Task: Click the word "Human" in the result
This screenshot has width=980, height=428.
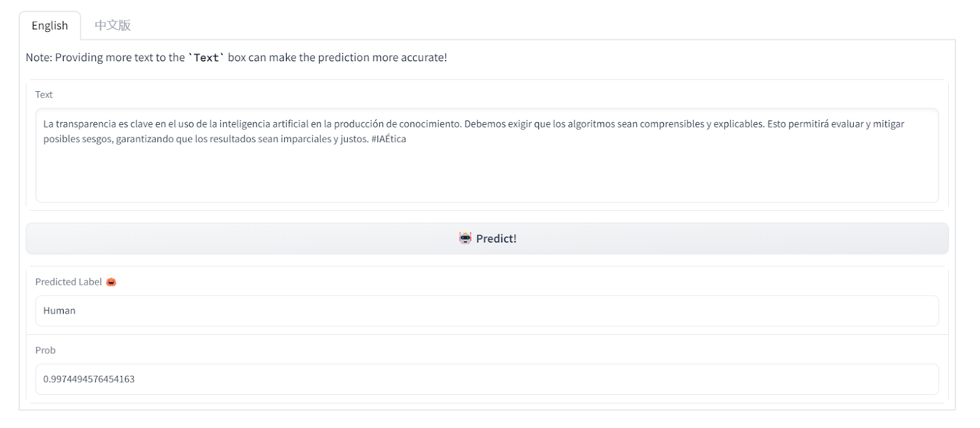Action: pos(59,311)
